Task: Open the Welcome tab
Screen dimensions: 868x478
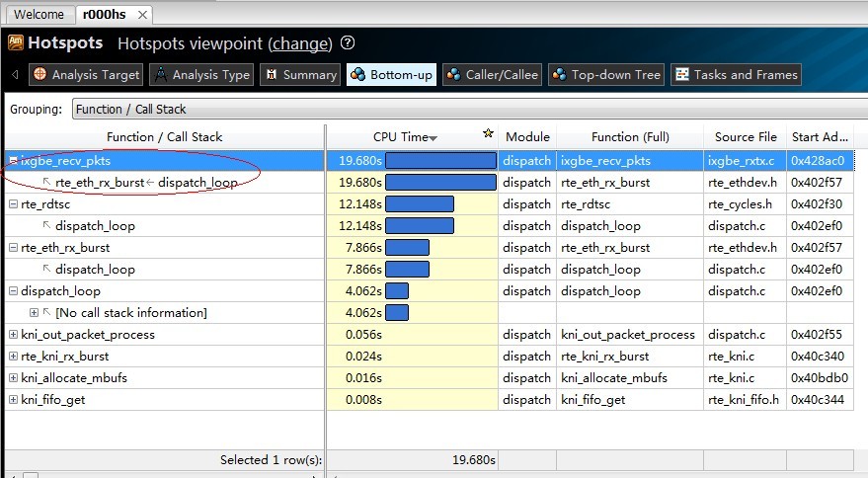Action: click(x=39, y=15)
